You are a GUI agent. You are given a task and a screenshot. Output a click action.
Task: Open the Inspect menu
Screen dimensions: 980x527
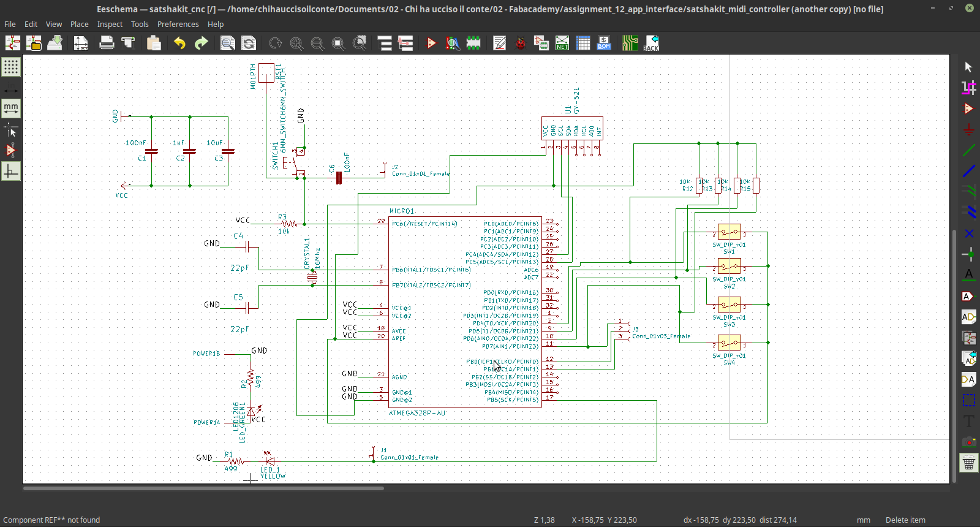(110, 24)
